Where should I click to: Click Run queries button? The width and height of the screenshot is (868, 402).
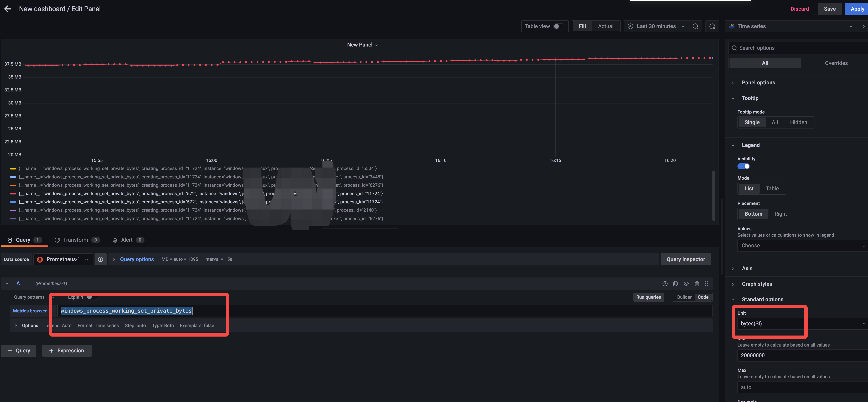click(x=648, y=297)
